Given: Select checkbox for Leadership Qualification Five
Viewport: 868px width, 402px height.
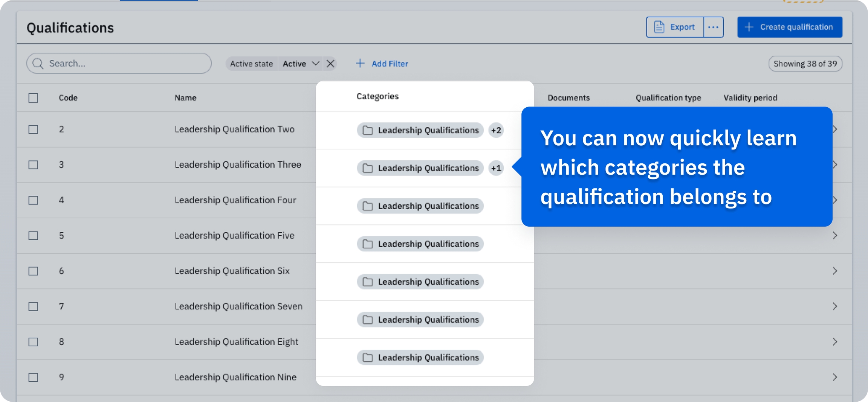Looking at the screenshot, I should (34, 236).
